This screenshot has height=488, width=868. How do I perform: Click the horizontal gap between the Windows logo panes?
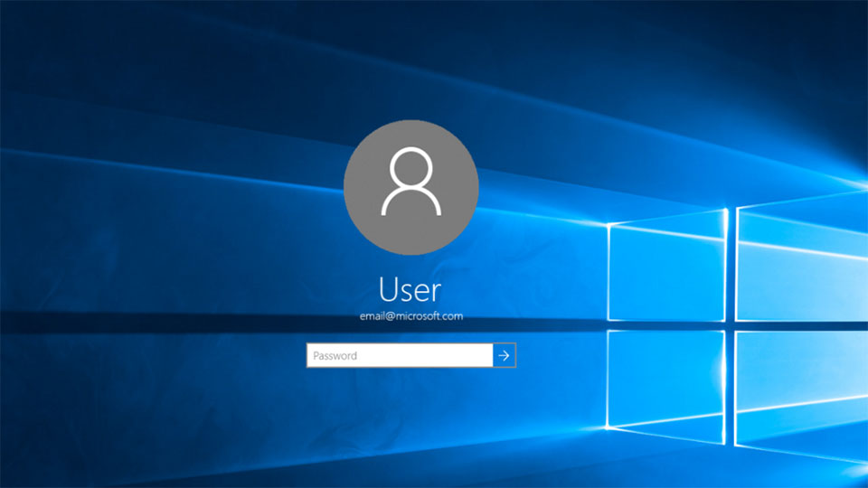[738, 326]
